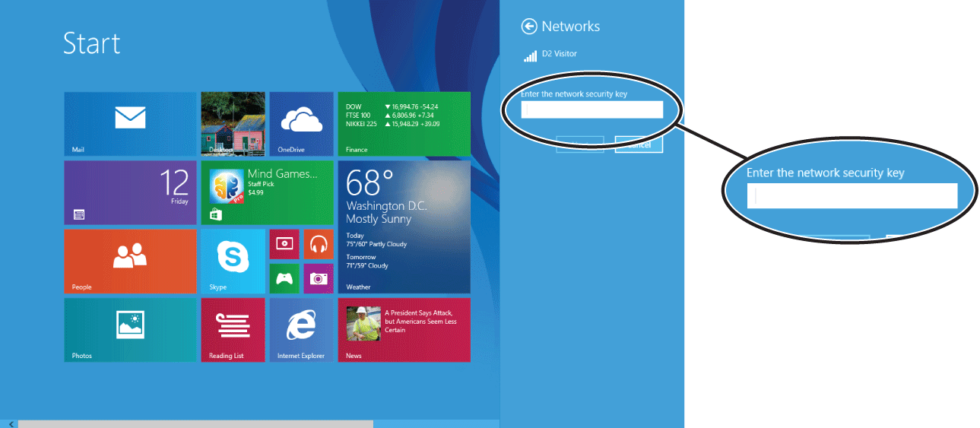The width and height of the screenshot is (980, 428).
Task: Open the green Xbox Games tile
Action: 284,278
